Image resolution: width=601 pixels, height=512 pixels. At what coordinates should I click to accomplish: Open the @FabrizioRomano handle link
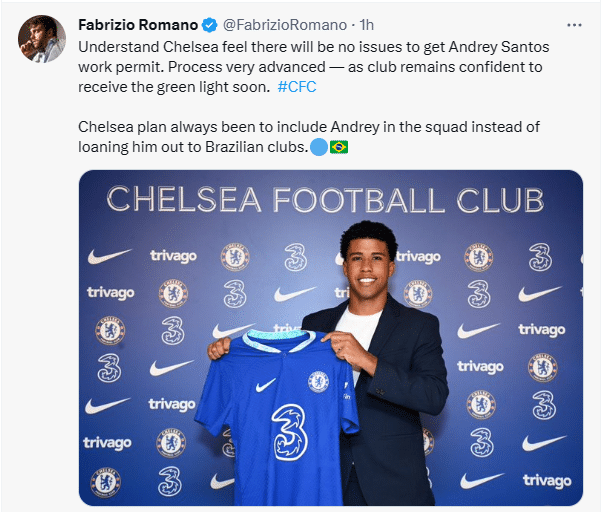tap(286, 24)
